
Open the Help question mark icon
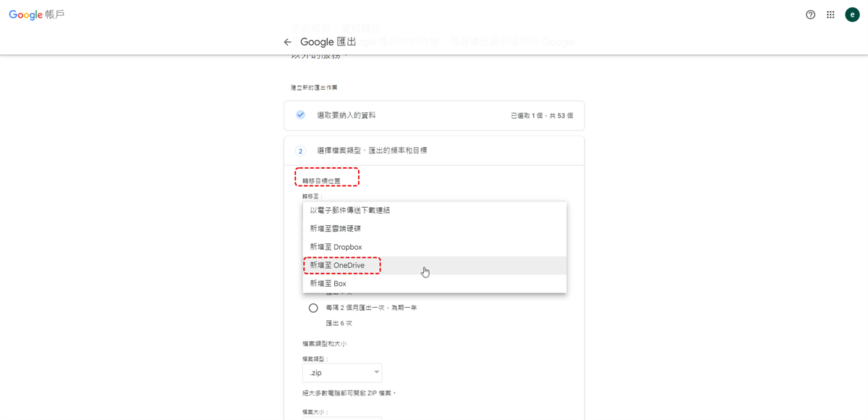coord(810,14)
